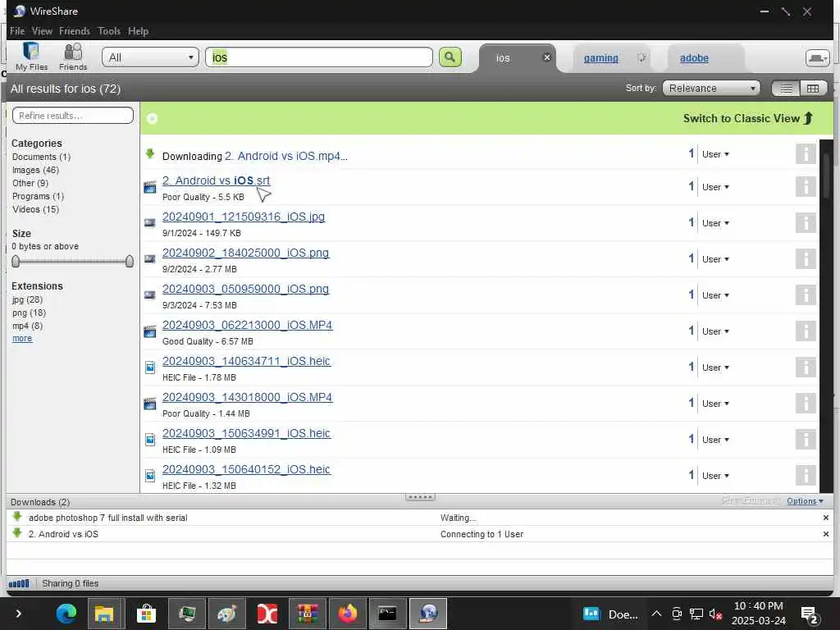Expand User menu for 20240903_062213000_iOS.MP4
Image resolution: width=840 pixels, height=630 pixels.
point(715,331)
